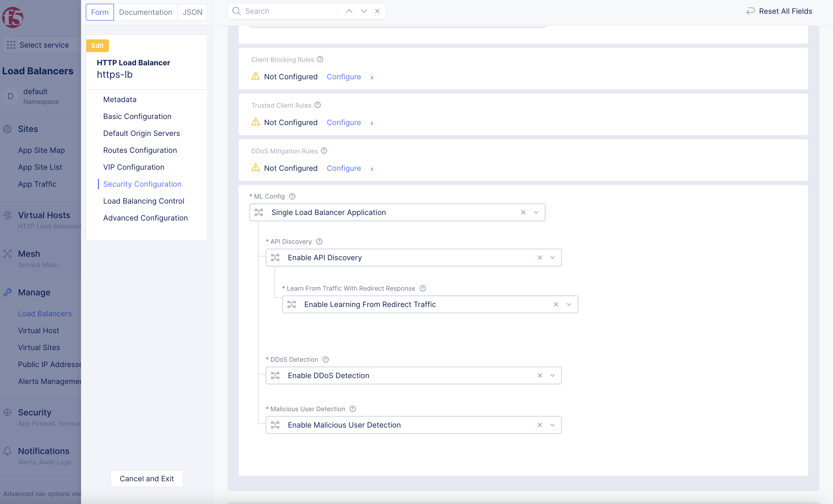Configure DDoS Mitigation Rules

pos(344,168)
